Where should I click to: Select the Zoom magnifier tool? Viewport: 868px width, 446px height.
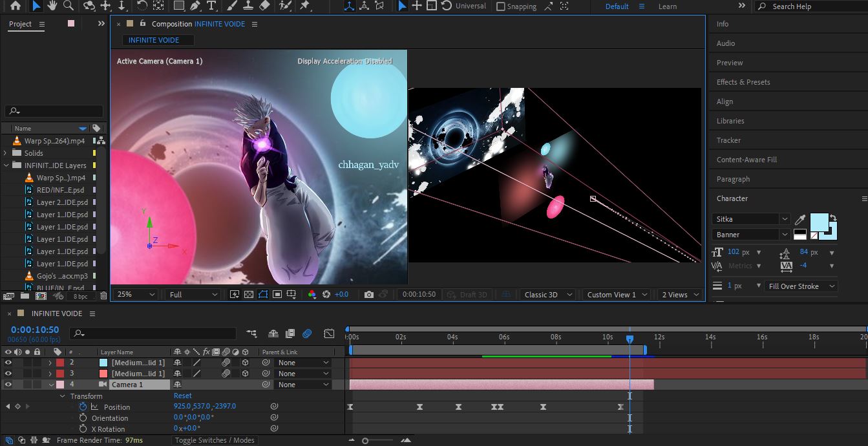click(x=68, y=6)
